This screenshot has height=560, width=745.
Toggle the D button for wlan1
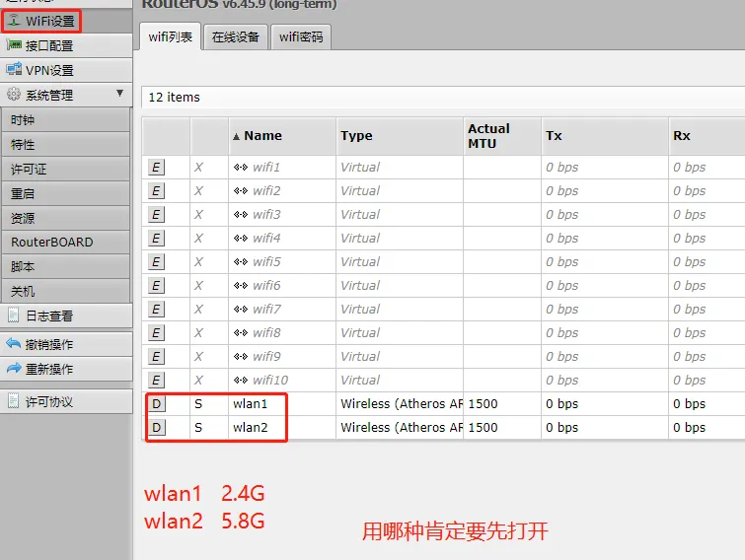pos(156,404)
